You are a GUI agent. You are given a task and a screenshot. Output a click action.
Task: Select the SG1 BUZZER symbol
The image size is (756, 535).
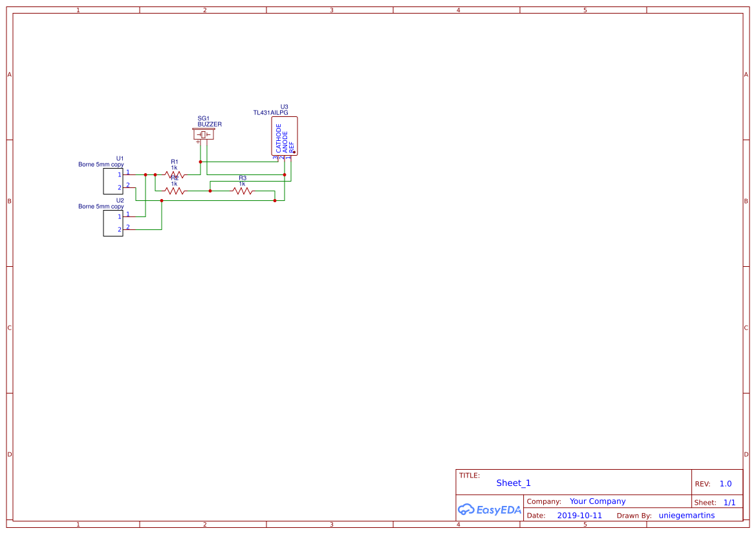coord(202,134)
